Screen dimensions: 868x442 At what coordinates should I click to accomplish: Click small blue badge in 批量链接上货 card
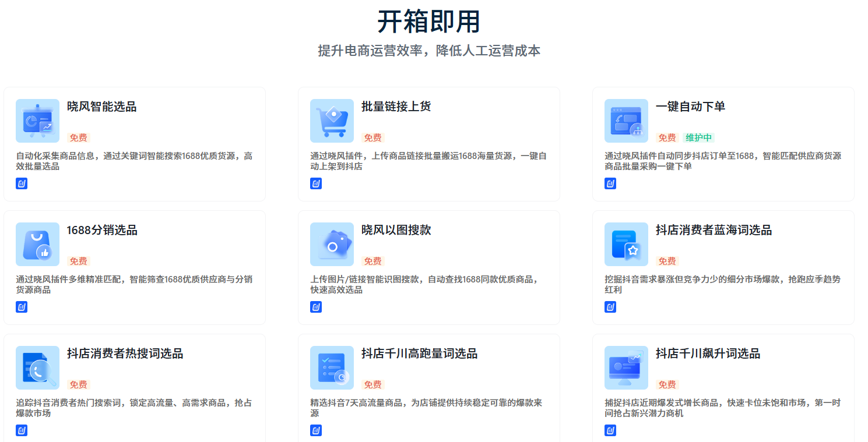pos(316,183)
